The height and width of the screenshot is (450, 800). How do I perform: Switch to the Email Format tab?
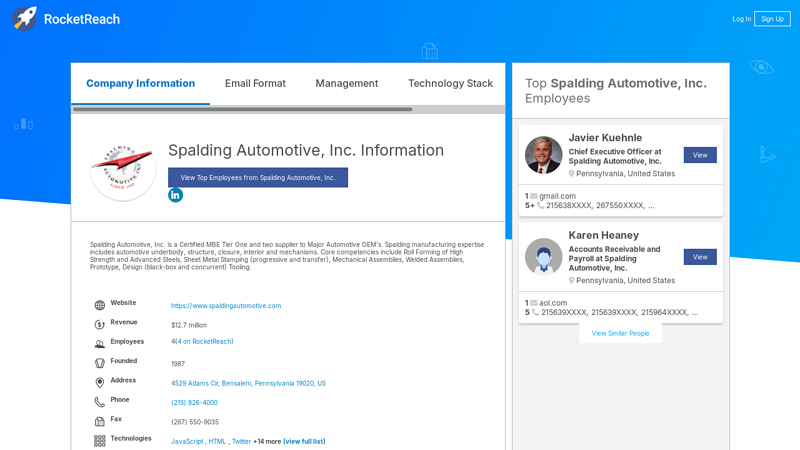255,83
